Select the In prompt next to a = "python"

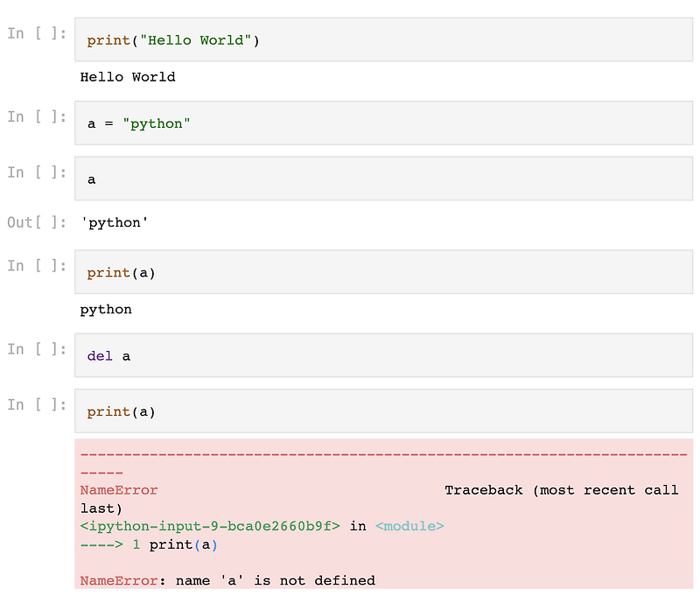(x=37, y=116)
